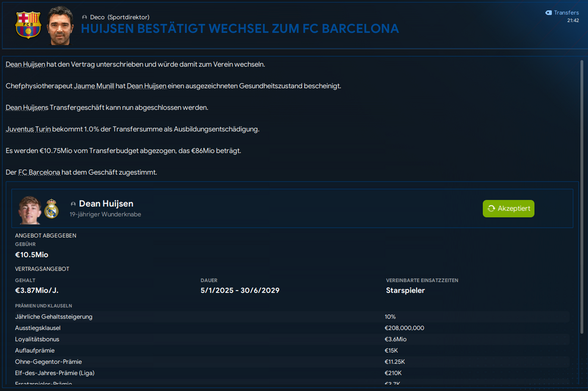This screenshot has width=588, height=391.
Task: Click the person icon beside Deco's name
Action: point(85,17)
